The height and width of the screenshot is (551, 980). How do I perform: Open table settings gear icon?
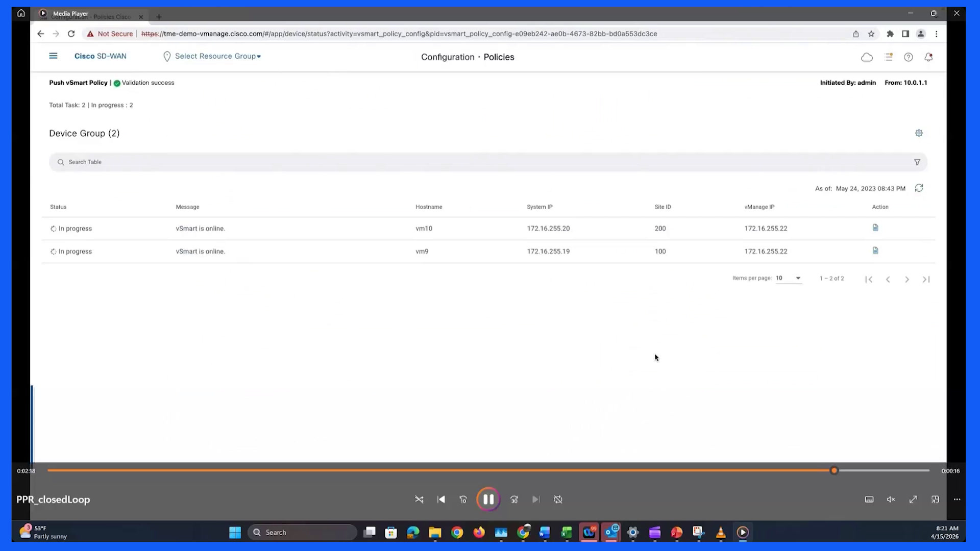[x=919, y=133]
